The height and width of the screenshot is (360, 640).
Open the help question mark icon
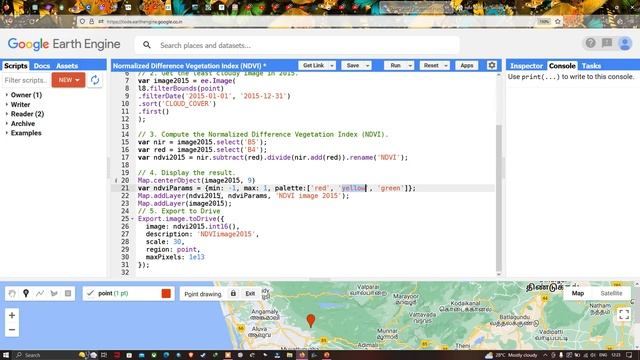[x=590, y=43]
